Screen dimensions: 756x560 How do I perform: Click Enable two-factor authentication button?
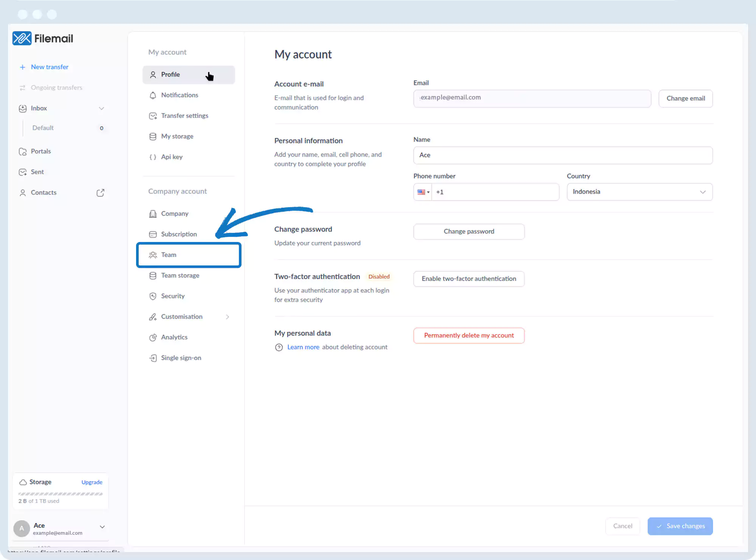469,279
